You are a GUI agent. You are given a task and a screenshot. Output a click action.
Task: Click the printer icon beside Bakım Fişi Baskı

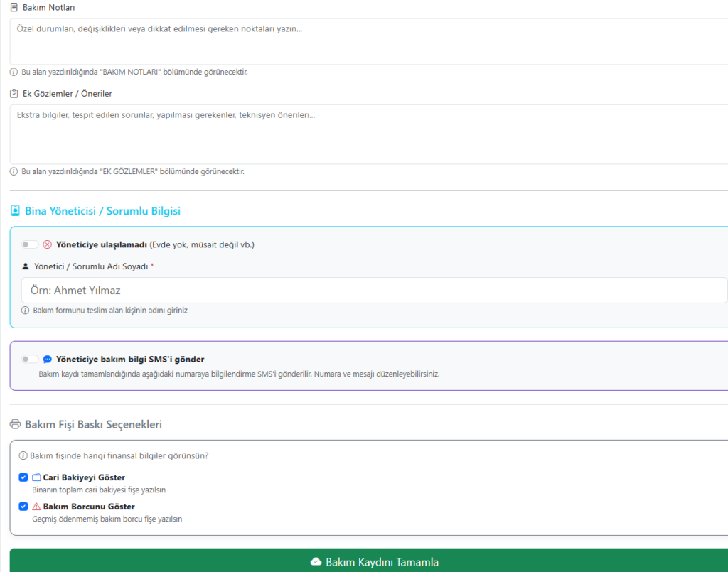pos(16,424)
